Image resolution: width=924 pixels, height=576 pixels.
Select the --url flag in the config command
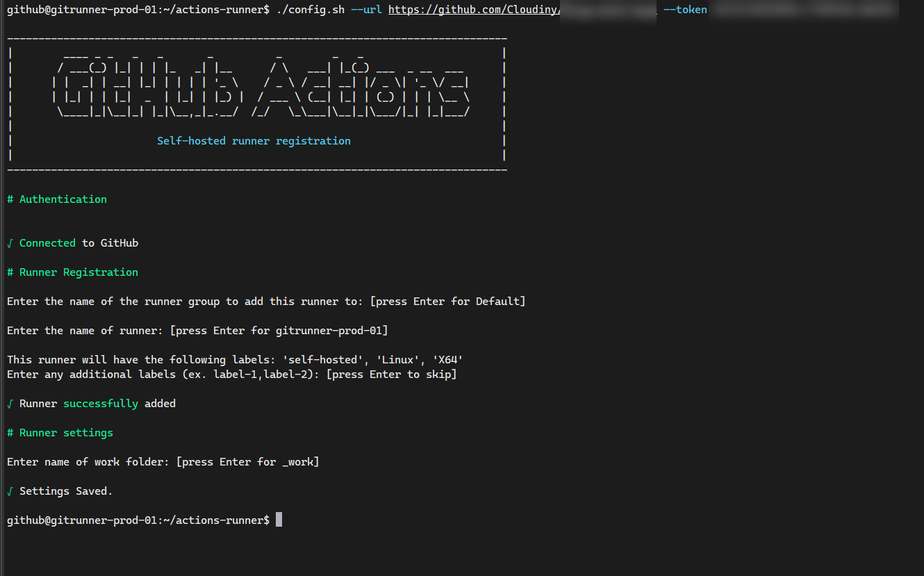click(366, 9)
